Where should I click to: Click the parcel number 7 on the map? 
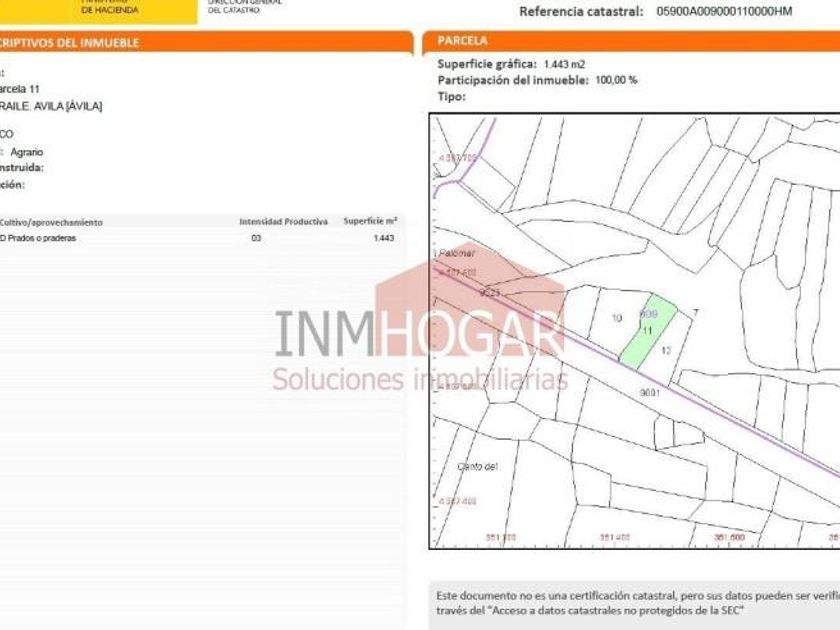point(696,312)
